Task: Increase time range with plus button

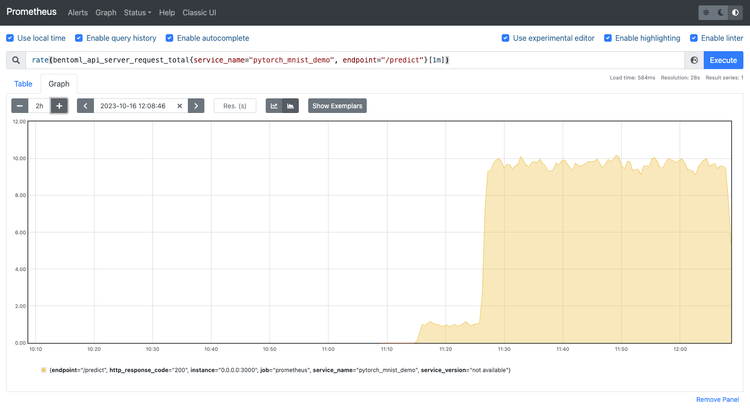Action: (x=59, y=106)
